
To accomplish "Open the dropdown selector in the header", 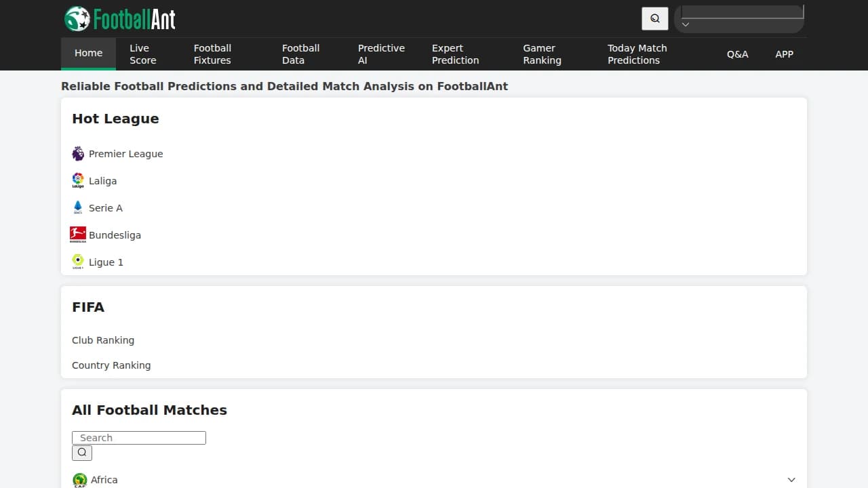I will pyautogui.click(x=742, y=18).
